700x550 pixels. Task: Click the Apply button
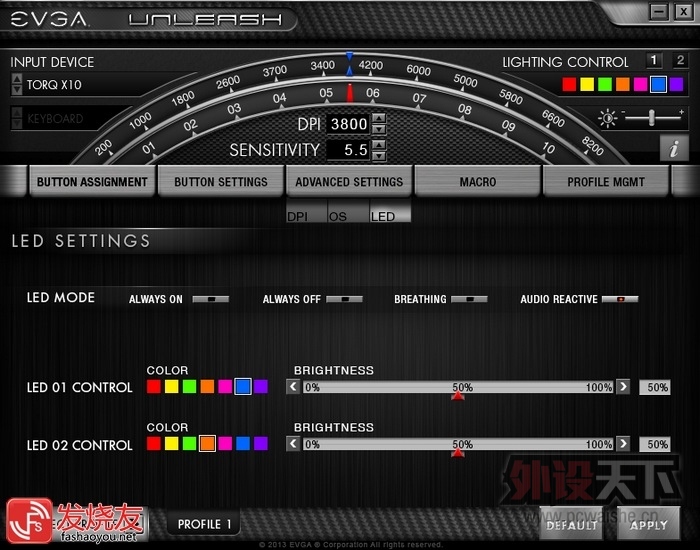coord(648,524)
